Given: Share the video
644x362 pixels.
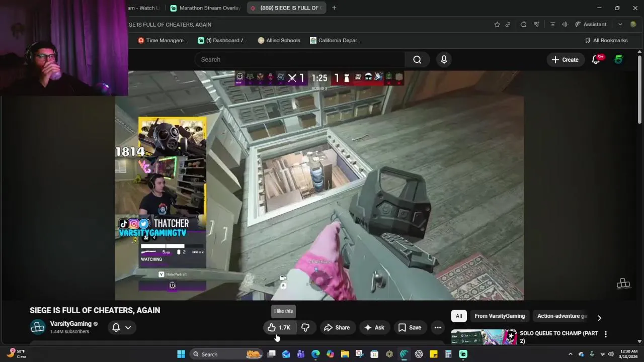Looking at the screenshot, I should tap(337, 327).
